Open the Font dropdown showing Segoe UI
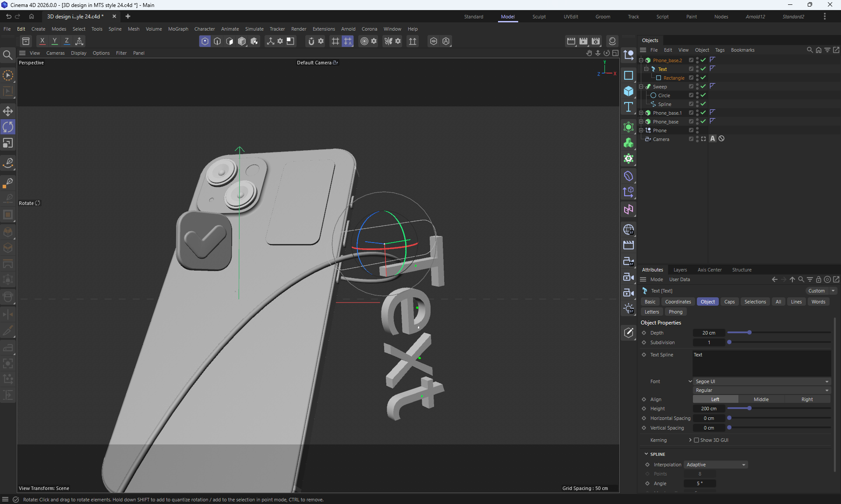The width and height of the screenshot is (841, 504). (762, 381)
